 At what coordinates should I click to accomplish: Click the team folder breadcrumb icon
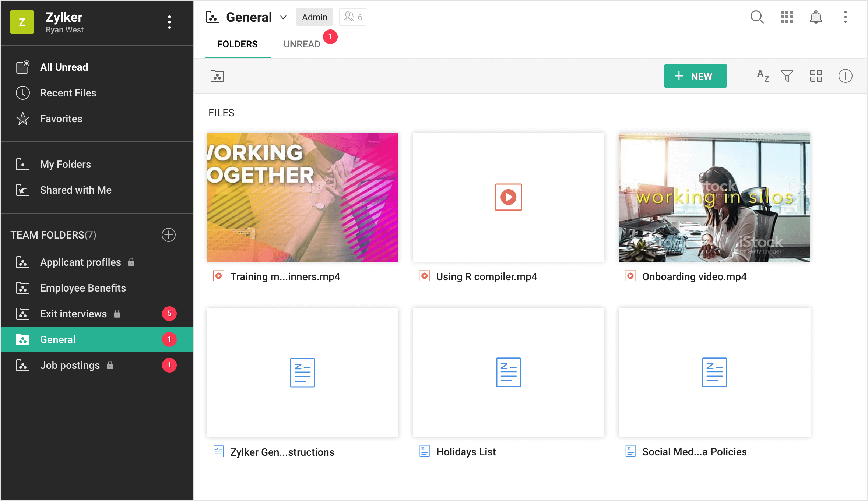click(x=217, y=76)
